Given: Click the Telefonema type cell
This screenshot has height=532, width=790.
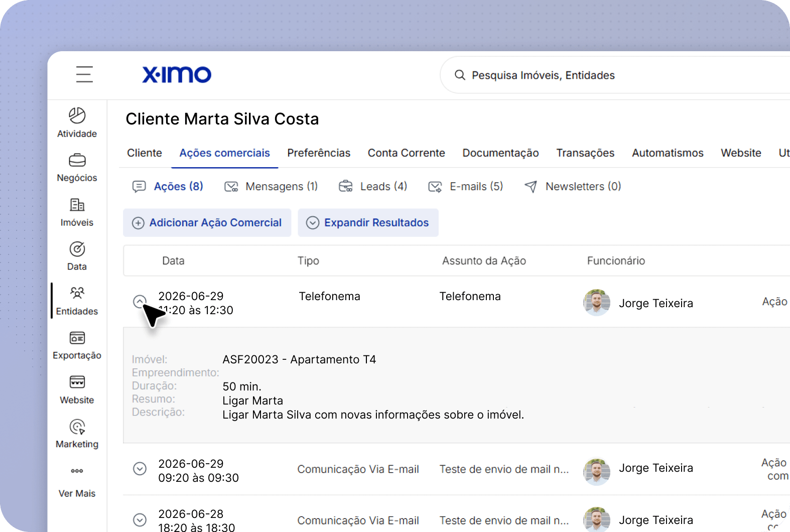Looking at the screenshot, I should pos(330,297).
